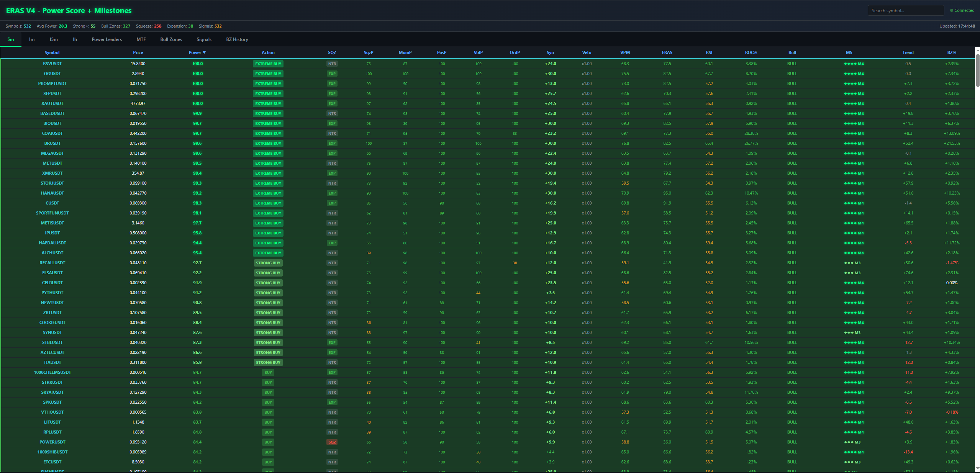Sort table by Power column header
Viewport: 980px width, 473px height.
197,52
